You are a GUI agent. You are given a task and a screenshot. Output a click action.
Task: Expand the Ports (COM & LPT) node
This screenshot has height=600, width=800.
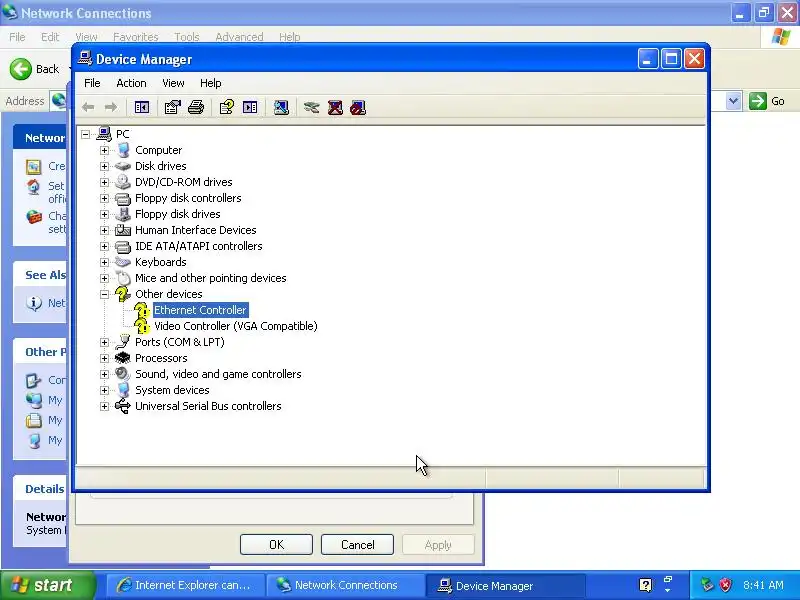[104, 342]
